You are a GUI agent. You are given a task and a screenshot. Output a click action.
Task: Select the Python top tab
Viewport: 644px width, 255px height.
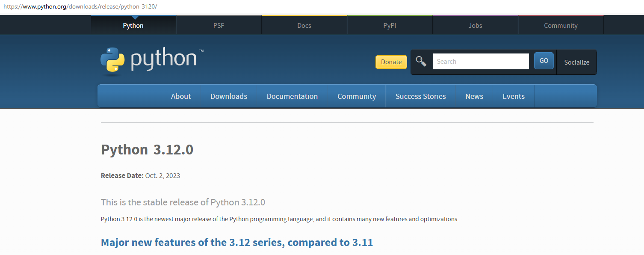click(x=133, y=26)
